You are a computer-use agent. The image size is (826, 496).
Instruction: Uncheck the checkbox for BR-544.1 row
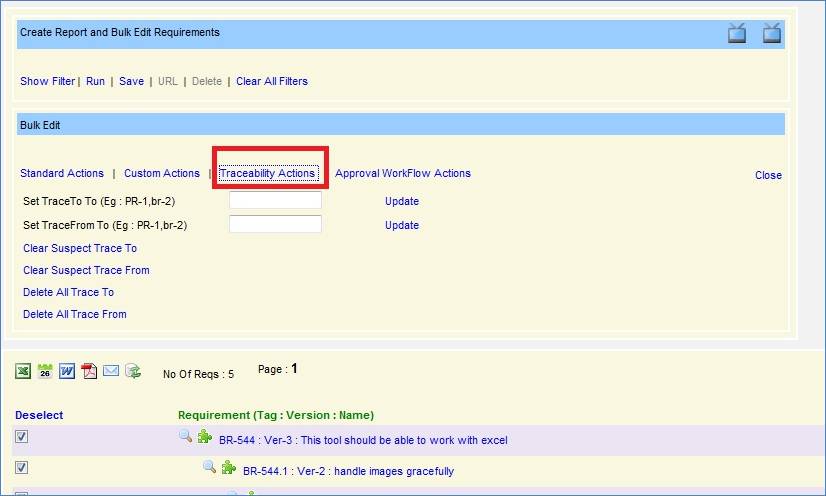tap(22, 467)
